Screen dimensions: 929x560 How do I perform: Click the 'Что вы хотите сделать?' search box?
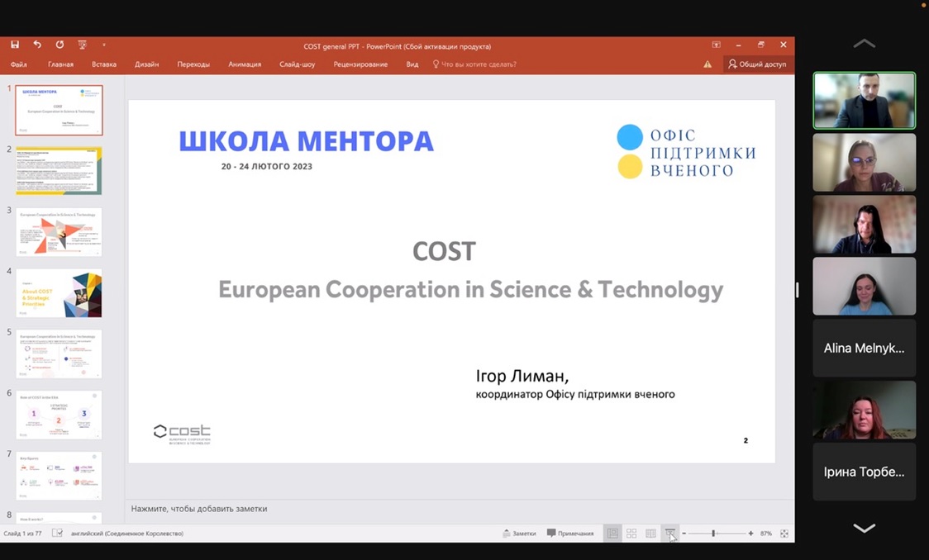pyautogui.click(x=474, y=64)
